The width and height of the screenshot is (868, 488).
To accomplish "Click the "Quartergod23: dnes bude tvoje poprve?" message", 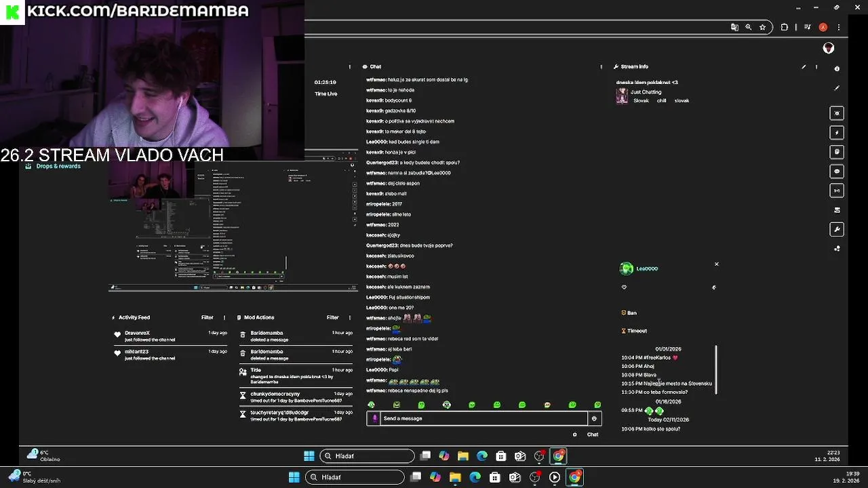I will 410,245.
